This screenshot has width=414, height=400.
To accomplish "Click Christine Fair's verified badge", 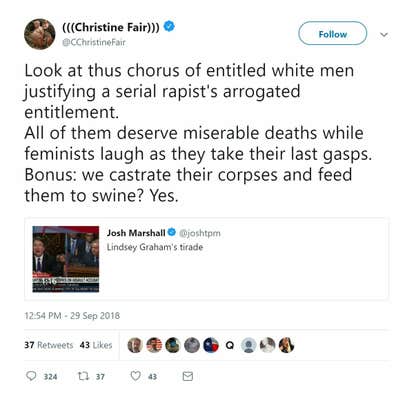I will tap(169, 26).
